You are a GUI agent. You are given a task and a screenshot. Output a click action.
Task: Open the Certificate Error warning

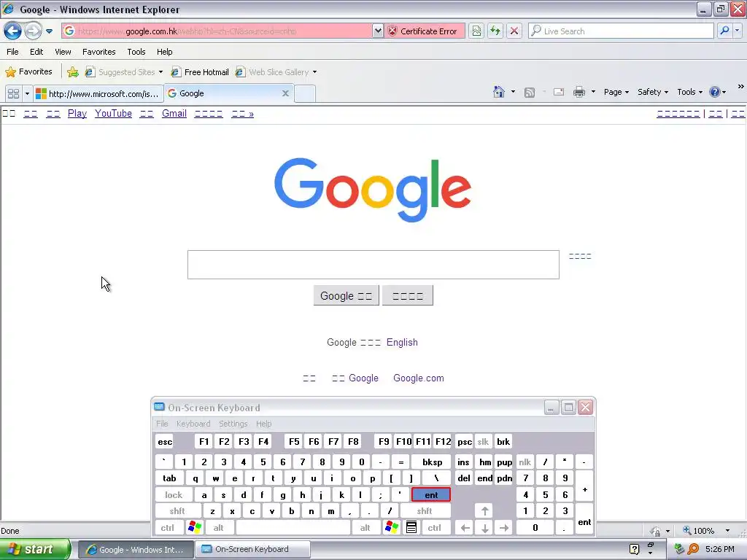pos(424,31)
